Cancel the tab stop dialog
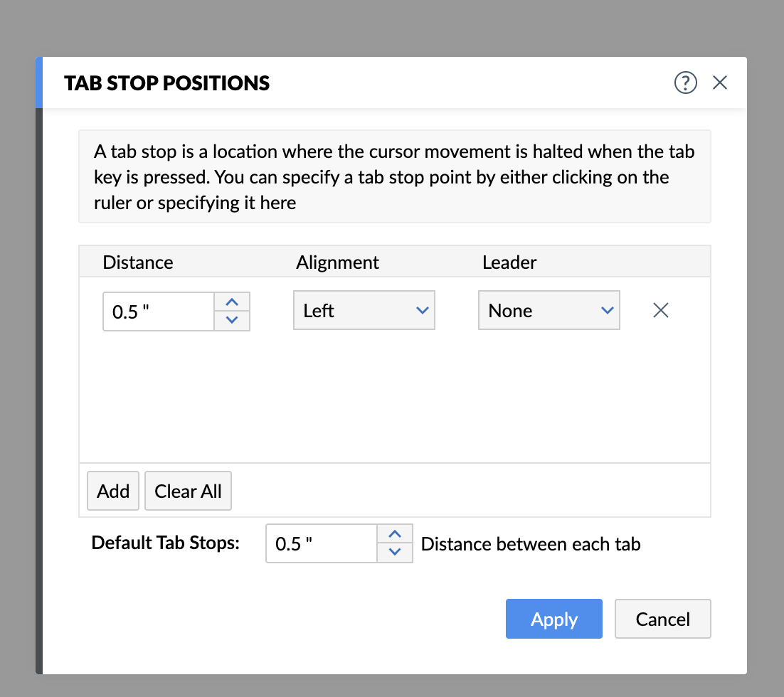Screen dimensions: 784x697 click(x=662, y=619)
